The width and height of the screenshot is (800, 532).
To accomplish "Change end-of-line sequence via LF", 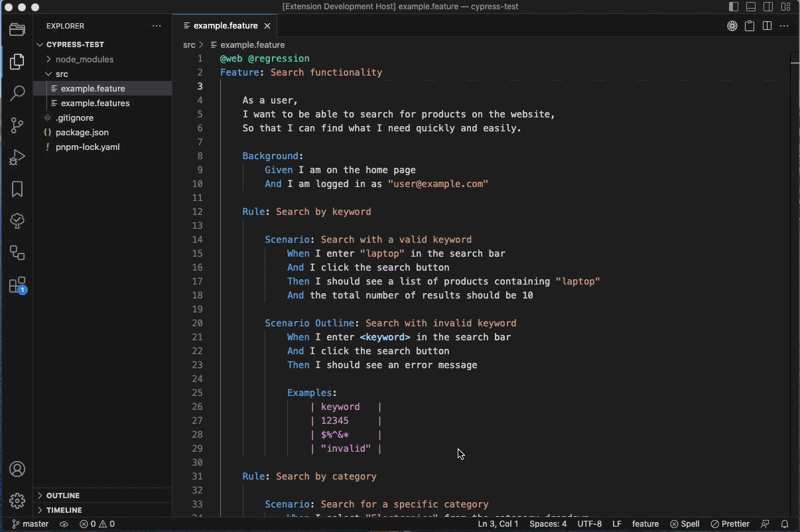I will (617, 524).
